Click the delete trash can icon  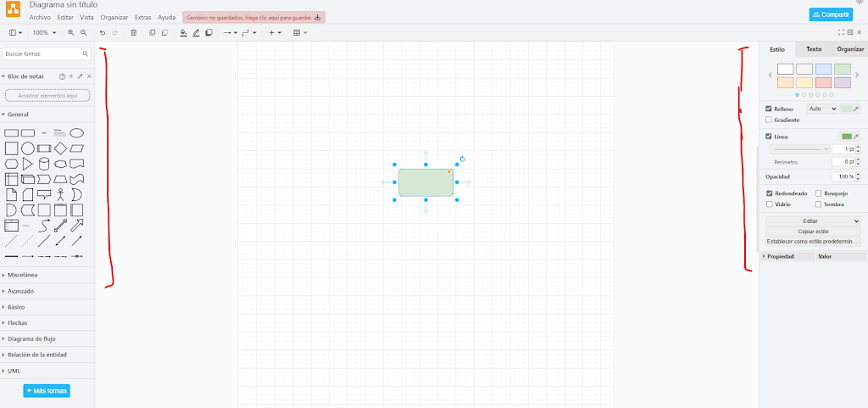pos(133,33)
